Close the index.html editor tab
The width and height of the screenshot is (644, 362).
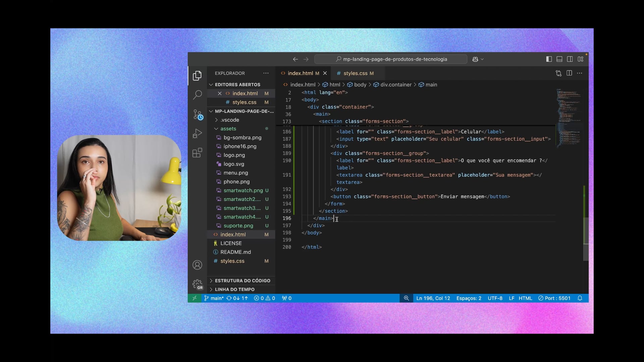pos(325,73)
